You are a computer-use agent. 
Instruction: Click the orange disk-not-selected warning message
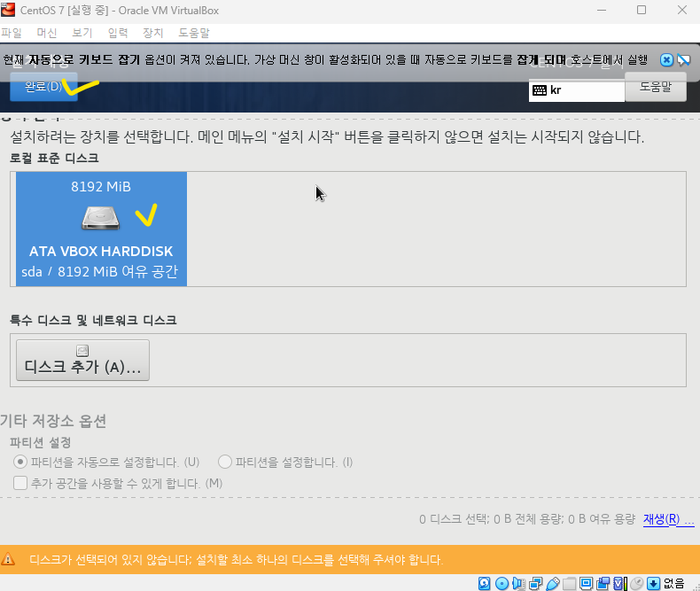click(x=237, y=559)
